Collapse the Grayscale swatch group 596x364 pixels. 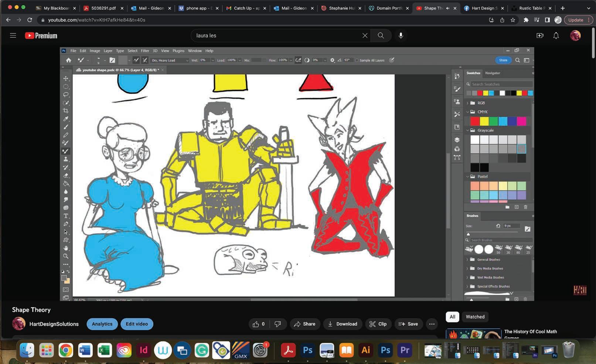[467, 130]
